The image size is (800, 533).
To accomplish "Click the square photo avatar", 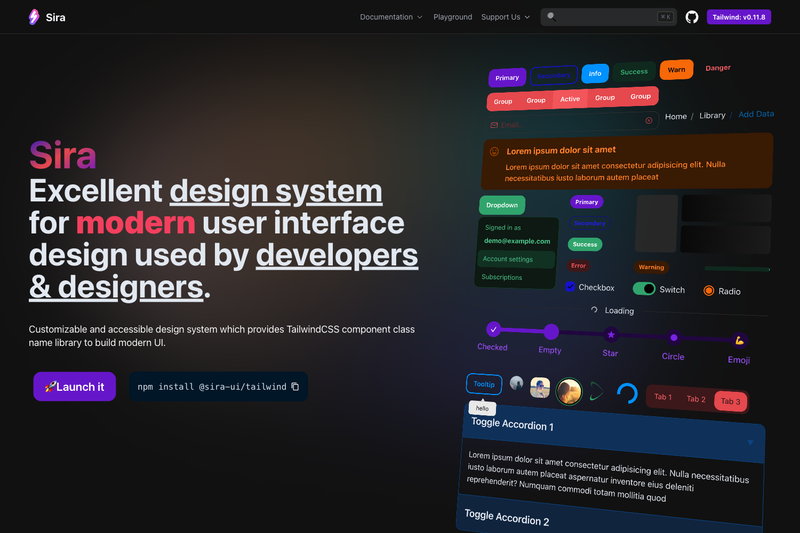I will pyautogui.click(x=540, y=388).
